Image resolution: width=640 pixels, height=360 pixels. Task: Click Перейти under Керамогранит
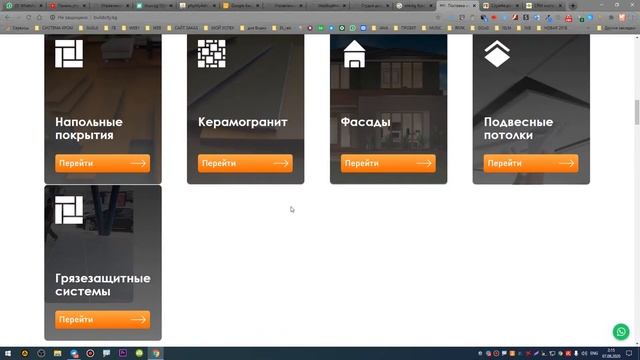pyautogui.click(x=245, y=163)
